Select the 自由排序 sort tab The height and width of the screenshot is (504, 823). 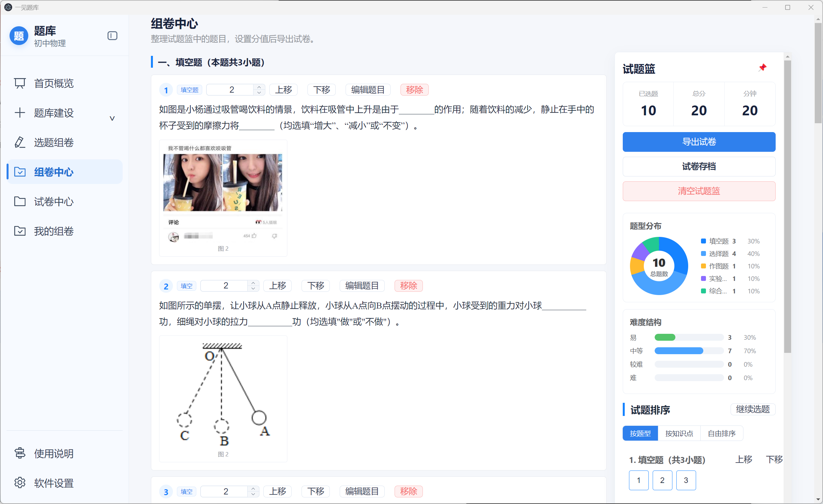[x=721, y=433]
